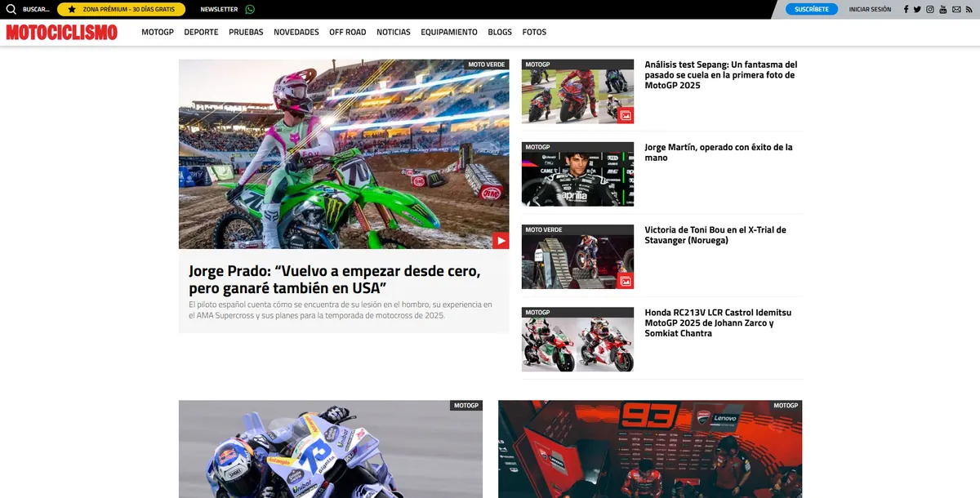
Task: Open the WhatsApp newsletter icon
Action: (x=250, y=9)
